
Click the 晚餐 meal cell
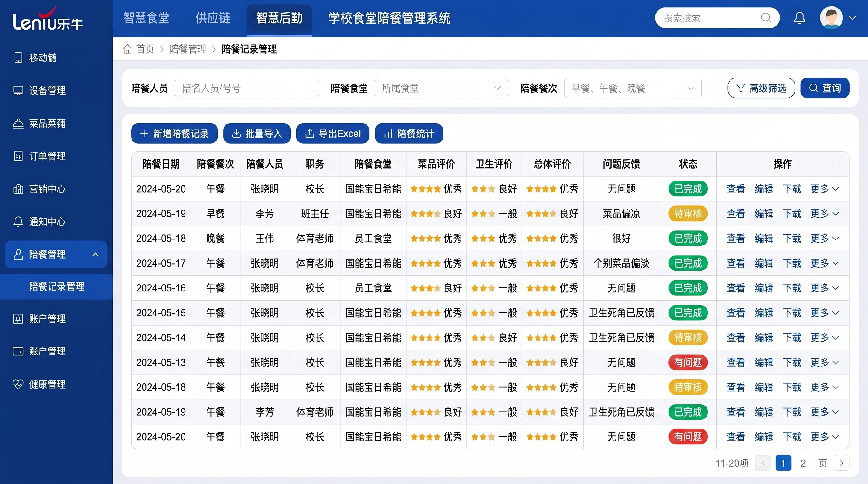(215, 239)
